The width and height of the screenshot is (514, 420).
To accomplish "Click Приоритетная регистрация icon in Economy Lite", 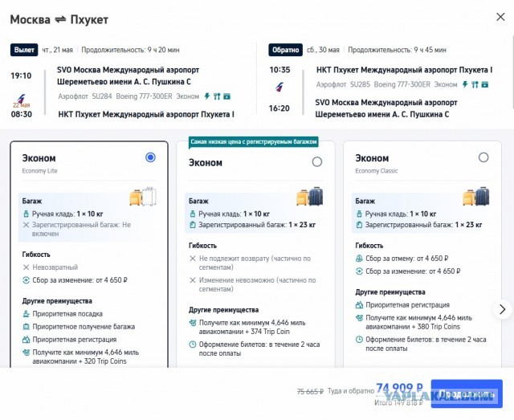I will (27, 340).
